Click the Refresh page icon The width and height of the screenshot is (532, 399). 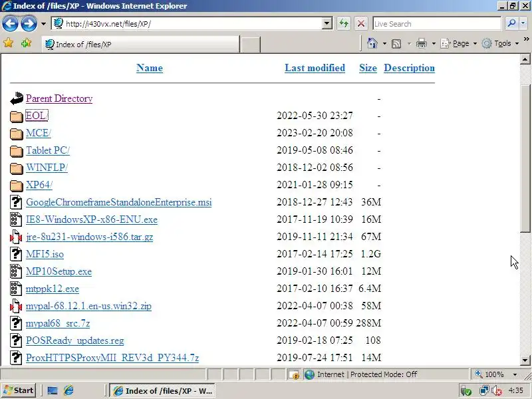pyautogui.click(x=344, y=23)
